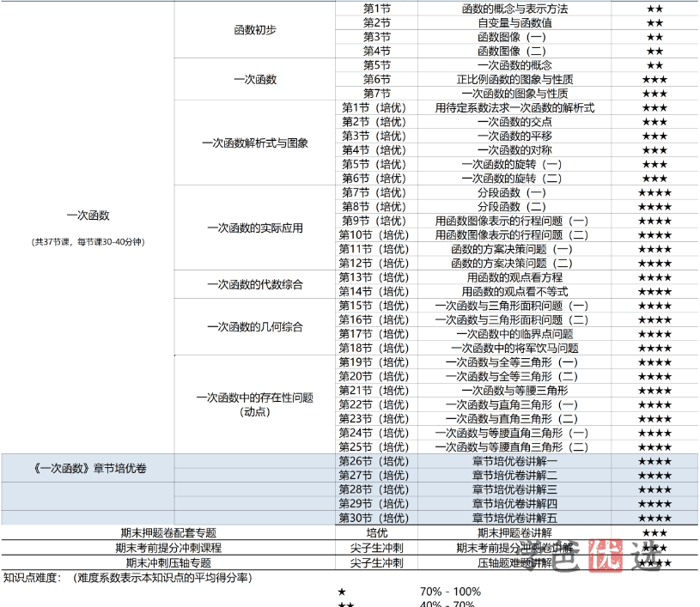The image size is (700, 607).
Task: Click '用函数的观点看不等式' cell
Action: 514,292
